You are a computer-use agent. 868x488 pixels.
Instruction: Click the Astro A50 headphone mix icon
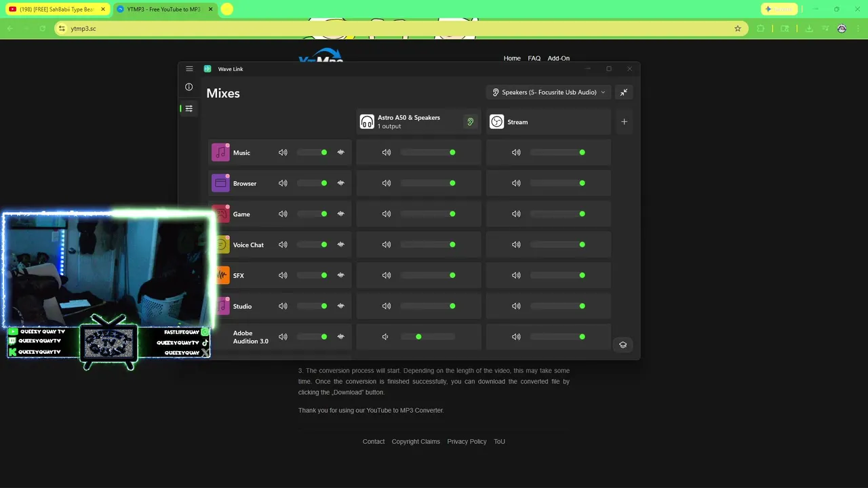click(367, 122)
